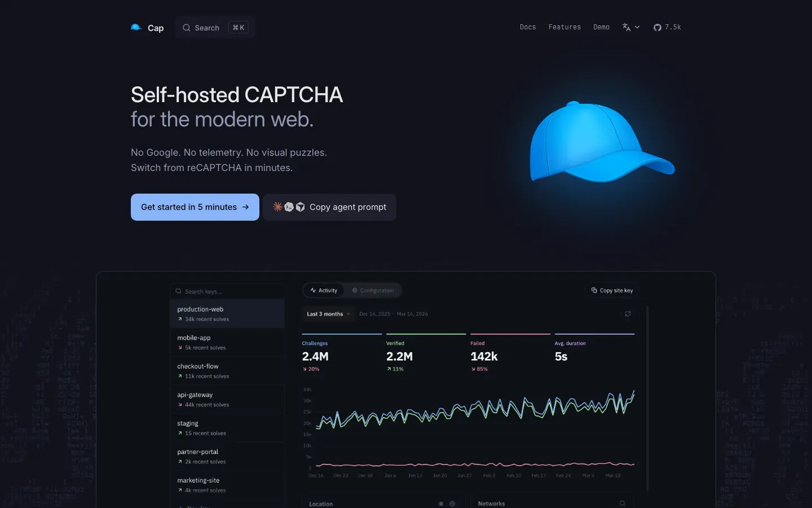This screenshot has height=508, width=812.
Task: Select the api-gateway key
Action: tap(228, 400)
